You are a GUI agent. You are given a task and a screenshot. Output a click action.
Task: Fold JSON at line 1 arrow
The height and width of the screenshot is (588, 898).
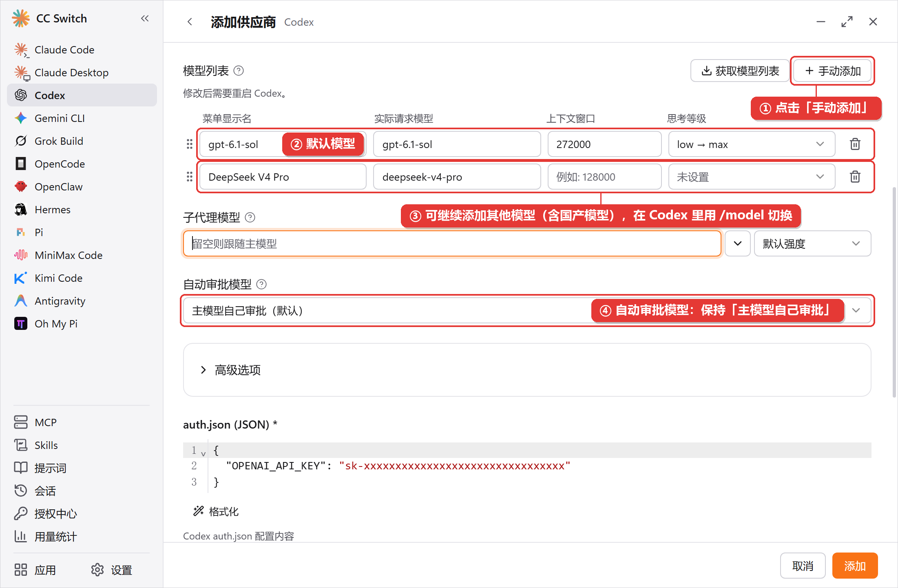203,453
